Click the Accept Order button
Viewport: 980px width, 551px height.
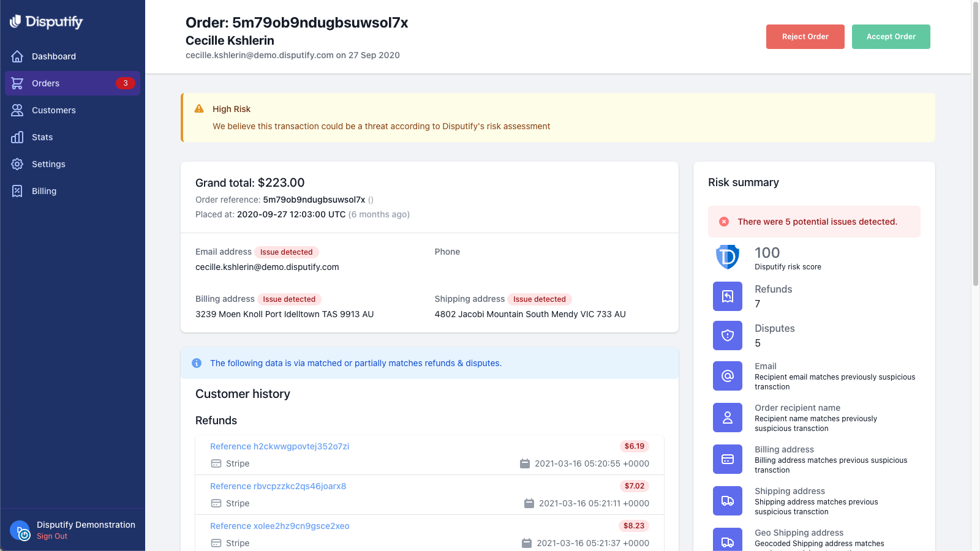[891, 36]
